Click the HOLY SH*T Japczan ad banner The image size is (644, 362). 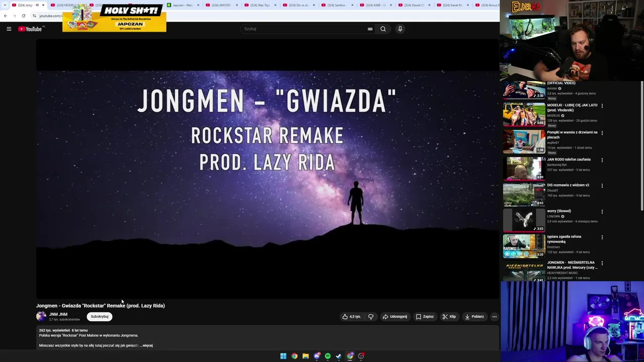(114, 18)
